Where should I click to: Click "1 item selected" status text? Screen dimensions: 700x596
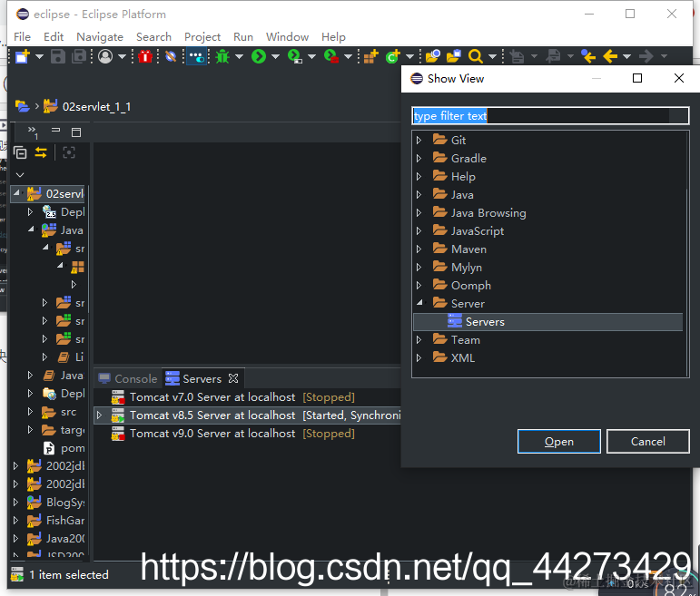[69, 574]
